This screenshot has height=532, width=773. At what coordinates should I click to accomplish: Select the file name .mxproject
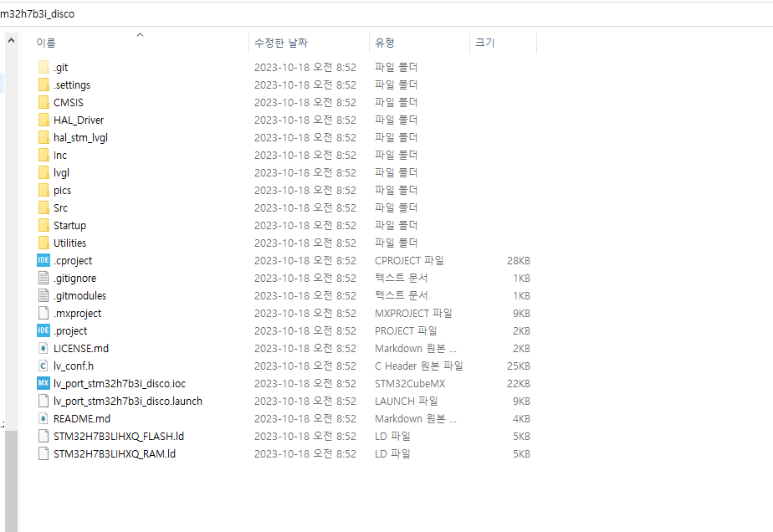click(78, 314)
